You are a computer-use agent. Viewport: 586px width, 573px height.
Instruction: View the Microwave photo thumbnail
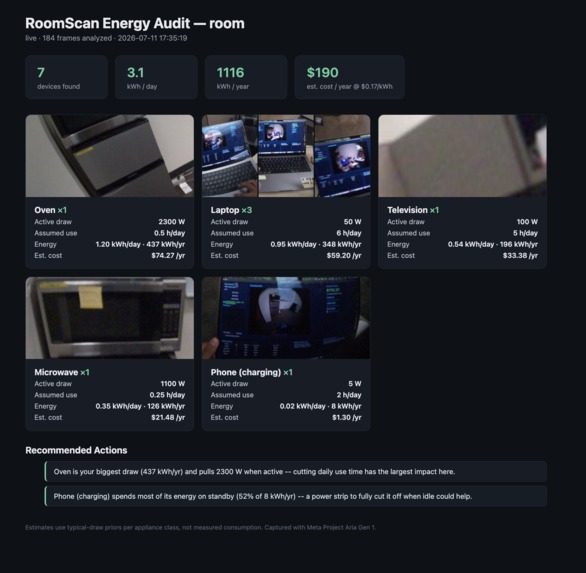(x=110, y=318)
